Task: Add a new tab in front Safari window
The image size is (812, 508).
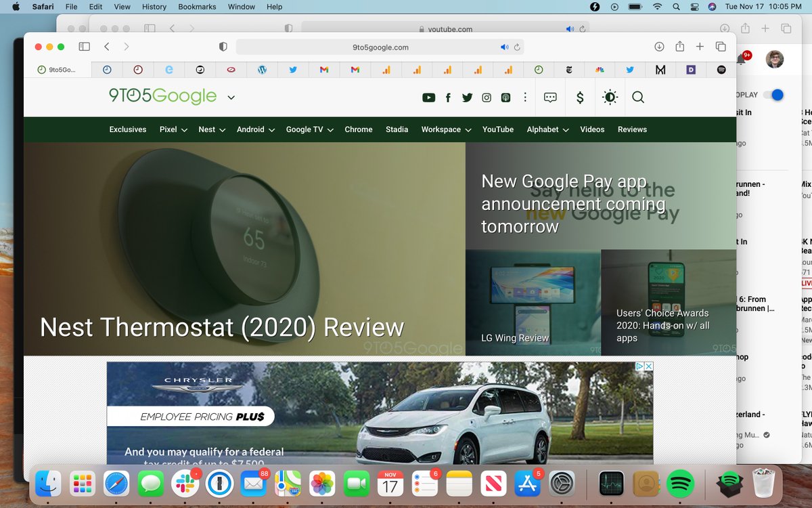Action: click(x=700, y=47)
